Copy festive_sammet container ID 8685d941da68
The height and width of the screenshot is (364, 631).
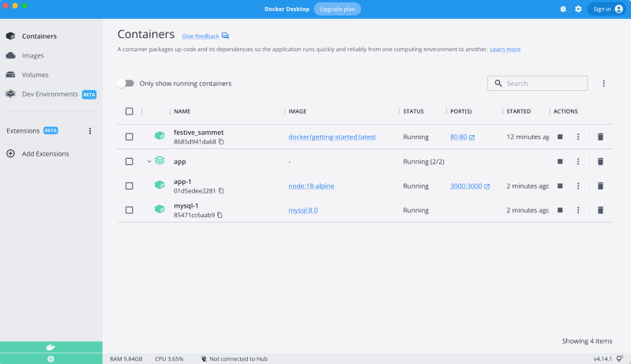(x=221, y=141)
